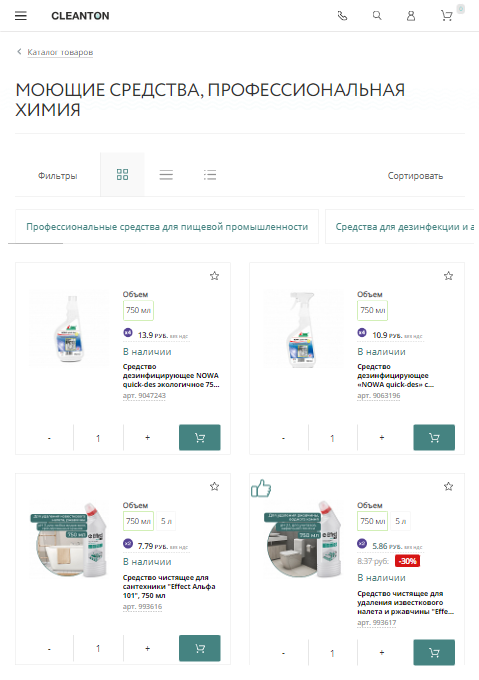Image resolution: width=479 pixels, height=680 pixels.
Task: Open the shopping cart in header
Action: coord(446,16)
